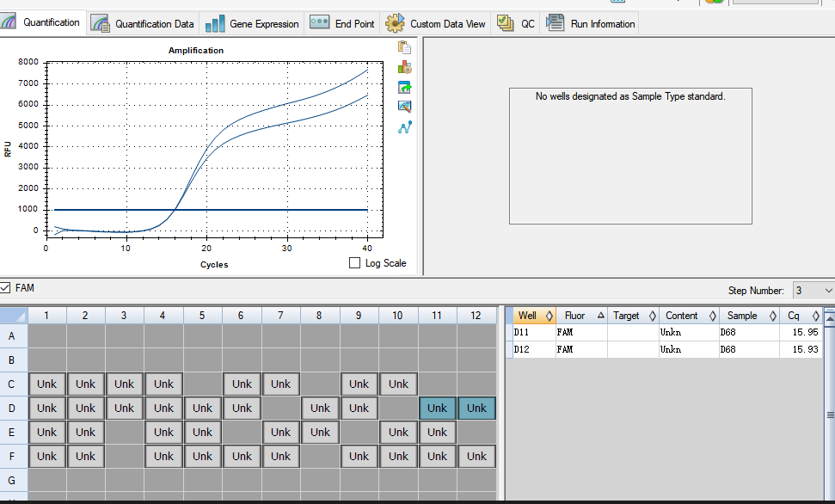Select entire plate row C header
The width and height of the screenshot is (835, 504).
point(13,384)
